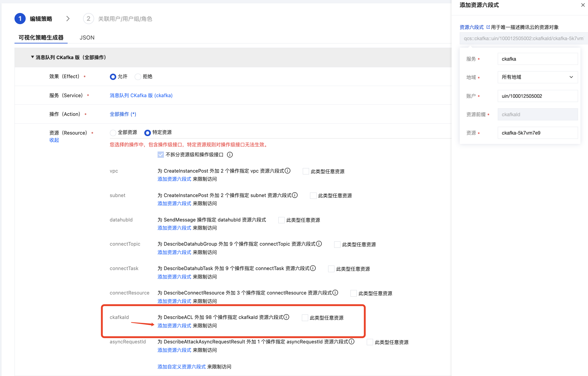The image size is (588, 376).
Task: Select the 全部资源 radio option
Action: (x=113, y=133)
